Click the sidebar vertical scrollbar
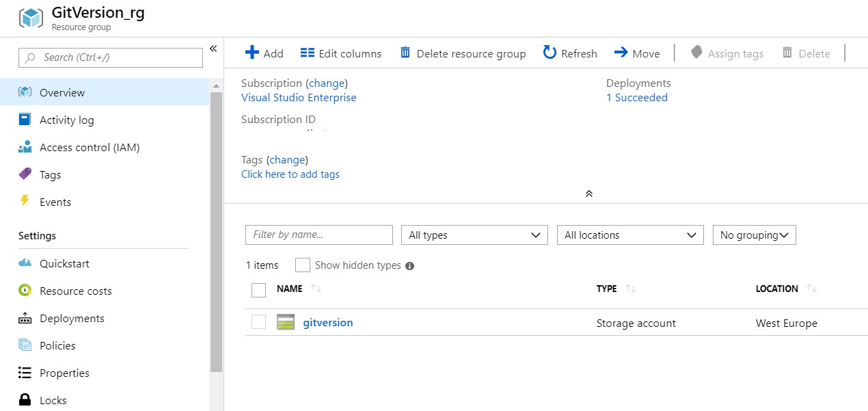This screenshot has width=868, height=411. pyautogui.click(x=217, y=233)
